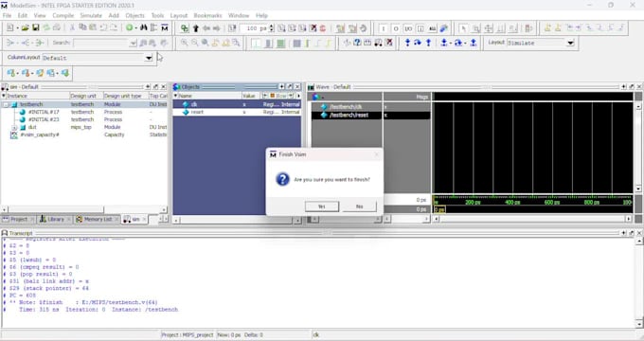Click the Step Over blue curved arrow icon
This screenshot has width=644, height=341.
418,43
